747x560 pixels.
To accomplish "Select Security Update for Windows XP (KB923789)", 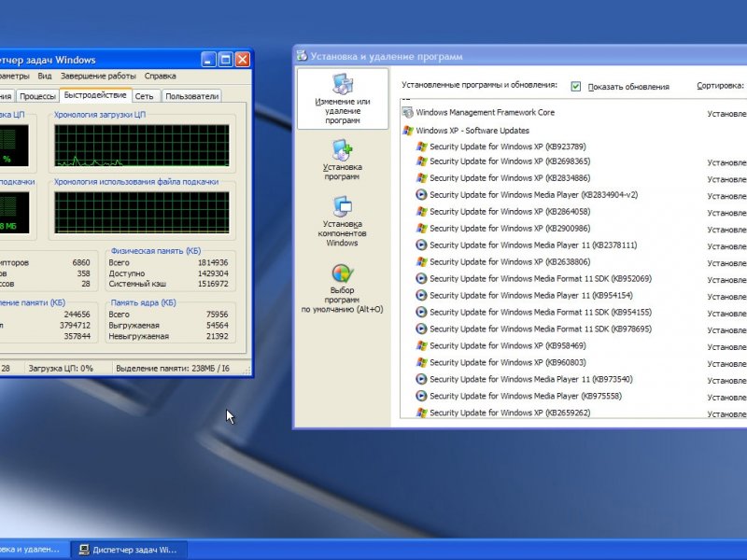I will click(508, 147).
